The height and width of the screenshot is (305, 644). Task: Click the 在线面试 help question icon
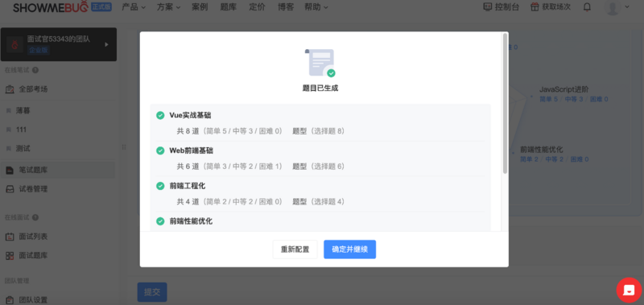click(35, 217)
